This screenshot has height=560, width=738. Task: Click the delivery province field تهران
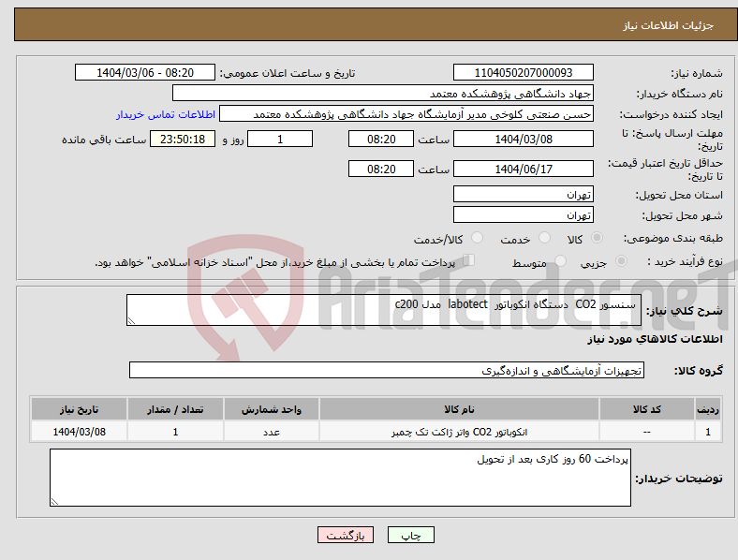pos(524,194)
